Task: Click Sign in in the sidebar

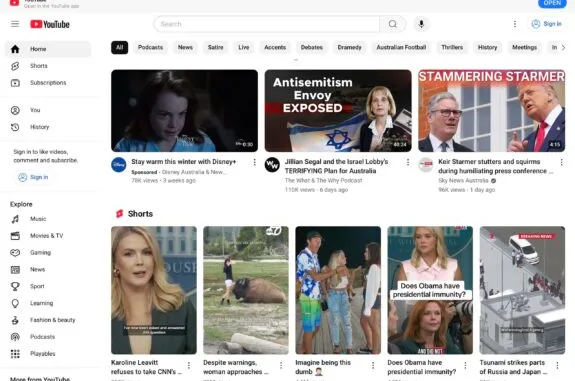Action: (33, 177)
